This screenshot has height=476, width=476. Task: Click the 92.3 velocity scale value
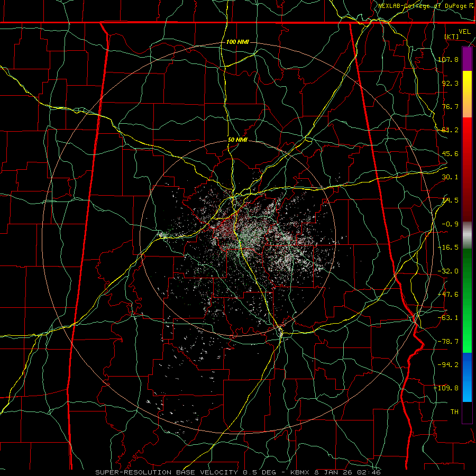pyautogui.click(x=450, y=83)
